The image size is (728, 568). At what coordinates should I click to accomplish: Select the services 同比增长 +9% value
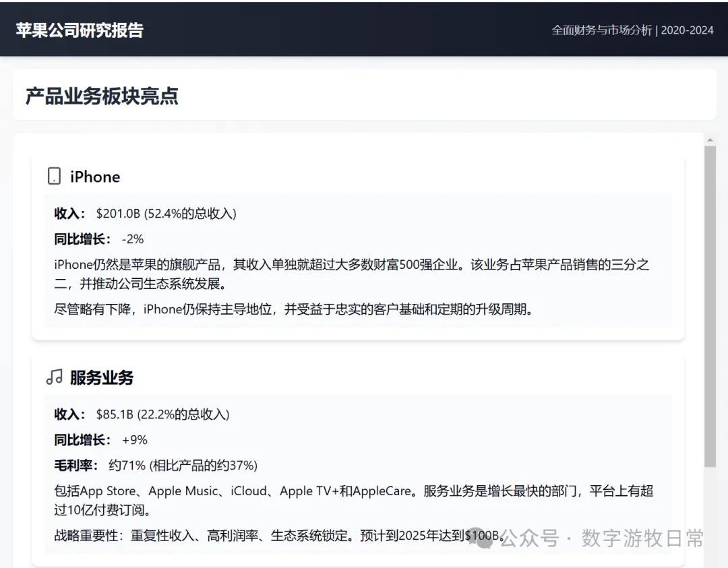pyautogui.click(x=134, y=440)
